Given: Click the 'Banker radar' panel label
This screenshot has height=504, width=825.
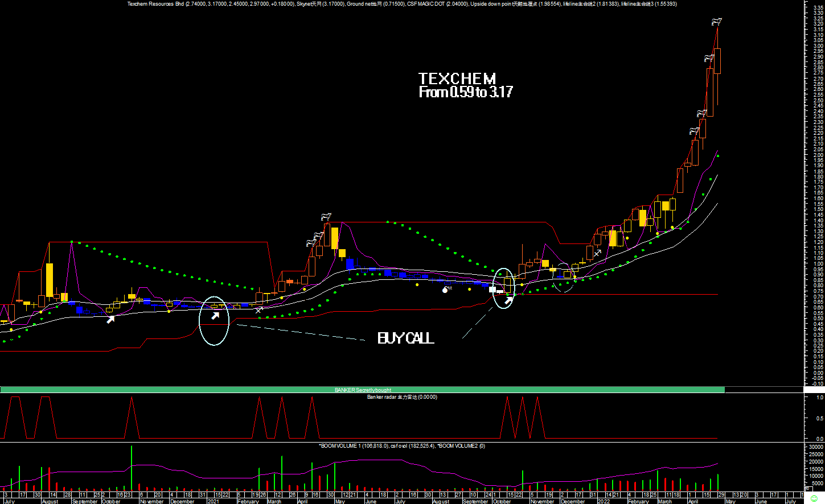Looking at the screenshot, I should pyautogui.click(x=402, y=397).
